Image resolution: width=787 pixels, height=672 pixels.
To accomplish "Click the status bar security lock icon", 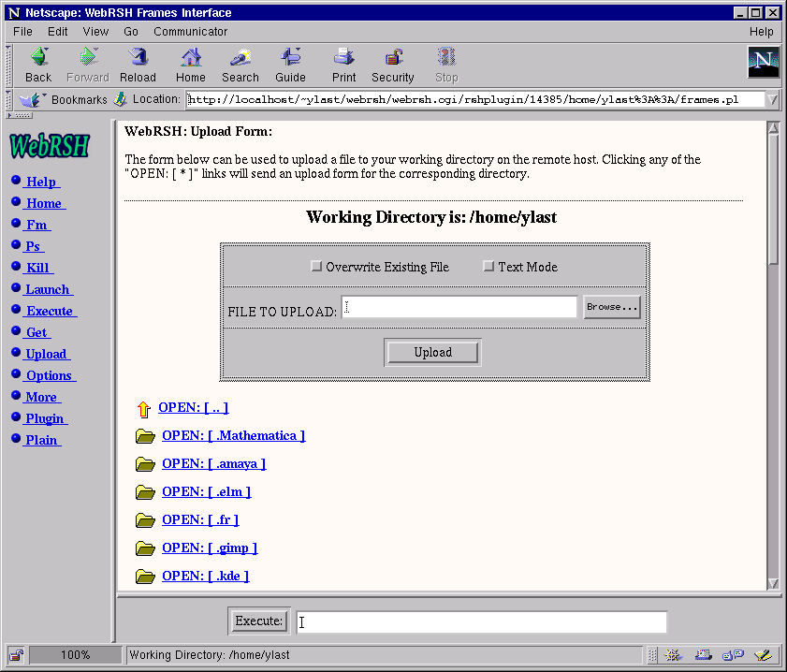I will 16,655.
